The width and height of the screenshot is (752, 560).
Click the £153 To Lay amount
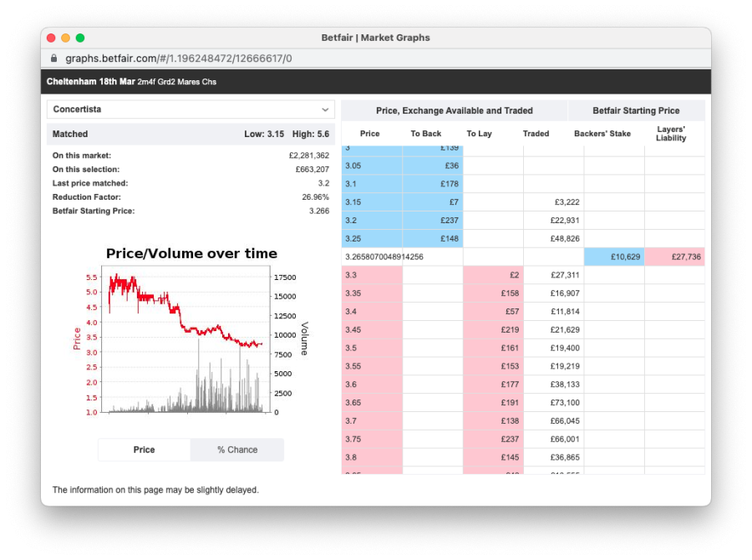510,366
